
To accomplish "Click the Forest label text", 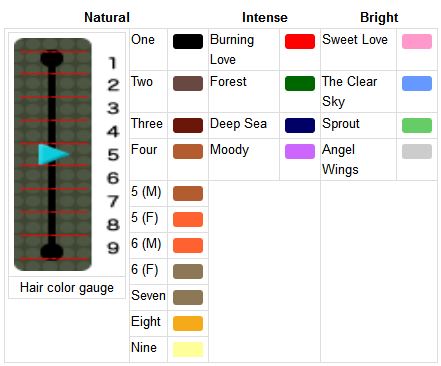I will click(x=228, y=82).
